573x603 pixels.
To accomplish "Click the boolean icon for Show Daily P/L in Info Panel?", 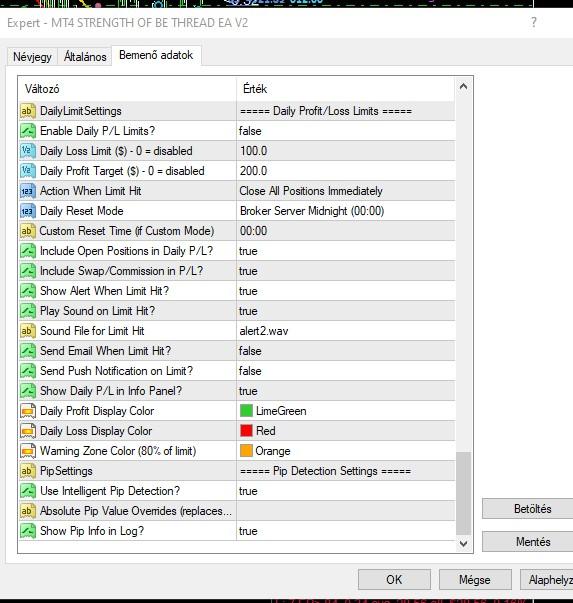I will pos(28,391).
